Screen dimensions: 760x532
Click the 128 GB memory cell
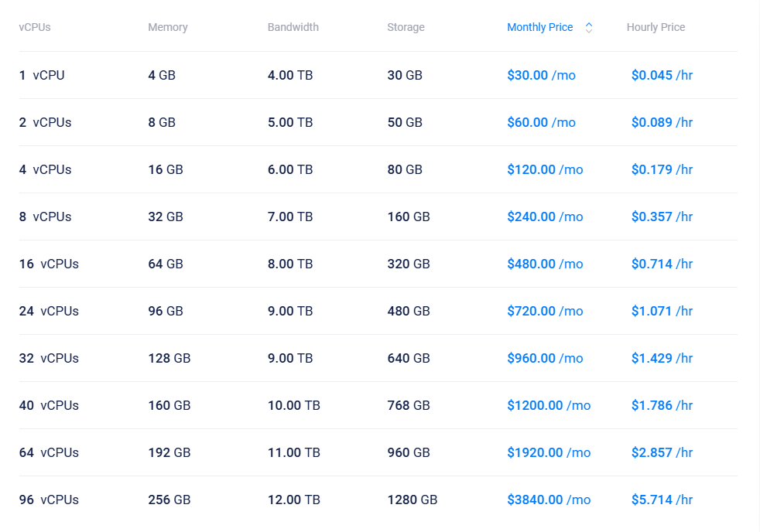[x=169, y=358]
